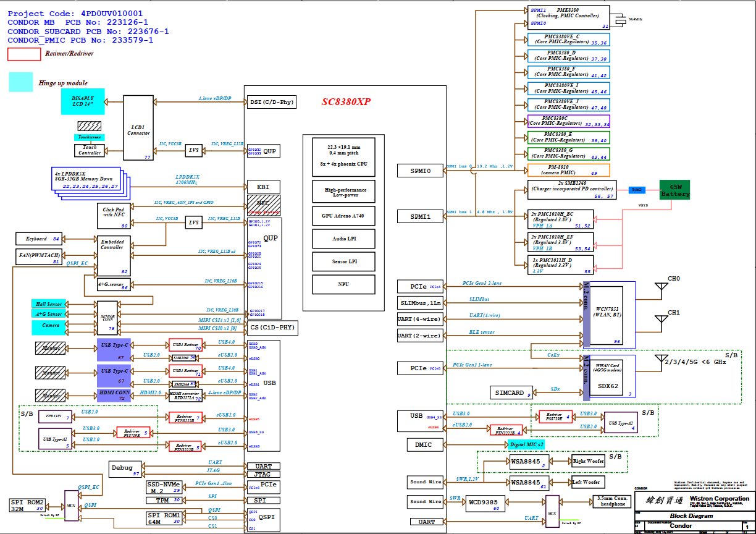Click the 1x PMC1011H_D 3.3V block
Viewport: 756px width, 534px height.
560,264
